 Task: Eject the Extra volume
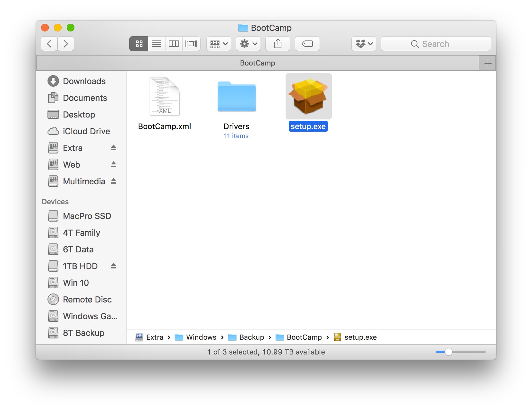114,148
